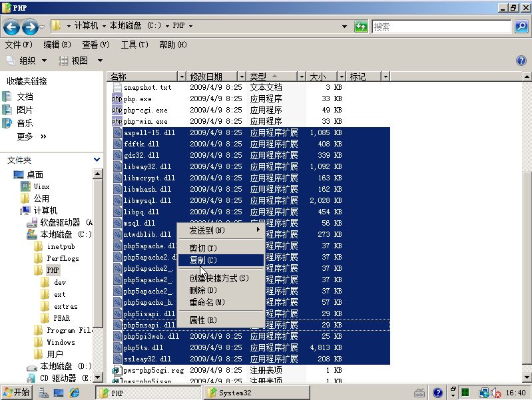Choose Copy from context menu
The width and height of the screenshot is (532, 400).
click(221, 260)
